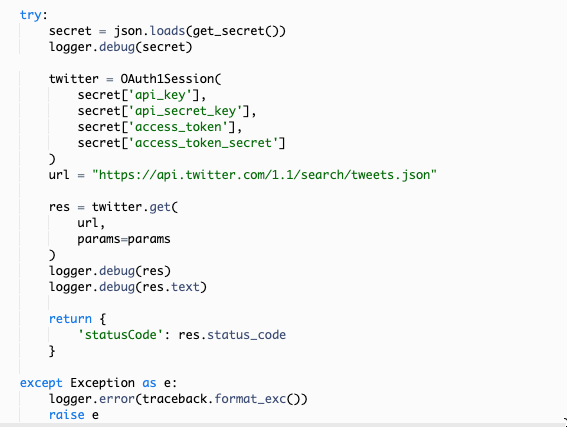Place cursor on json.loads call
This screenshot has height=427, width=567.
coord(149,31)
